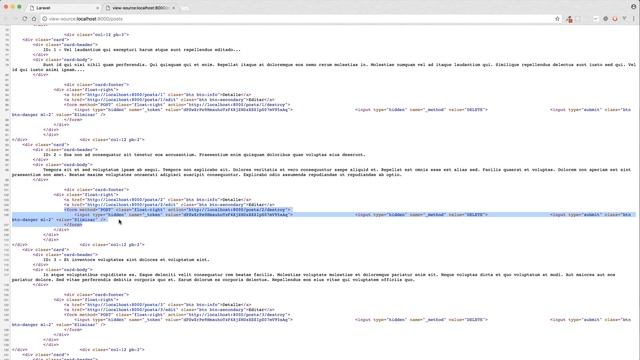Close the view-source tab
640x360 pixels.
coord(173,8)
